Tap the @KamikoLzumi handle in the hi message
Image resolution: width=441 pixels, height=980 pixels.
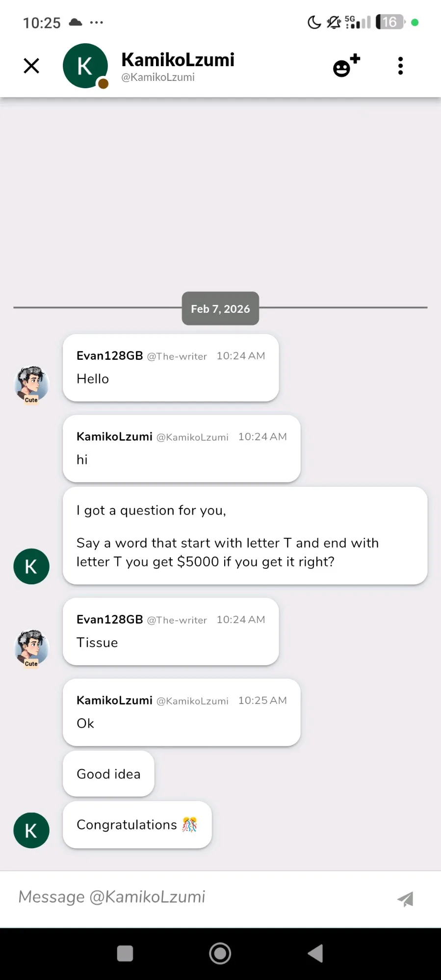pos(192,437)
